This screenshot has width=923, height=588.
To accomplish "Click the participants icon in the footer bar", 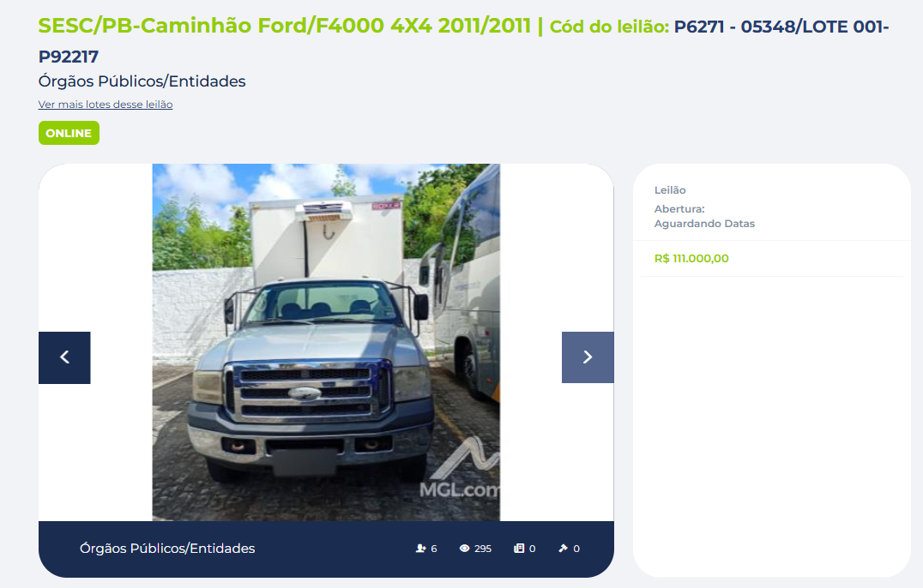I will pos(420,548).
